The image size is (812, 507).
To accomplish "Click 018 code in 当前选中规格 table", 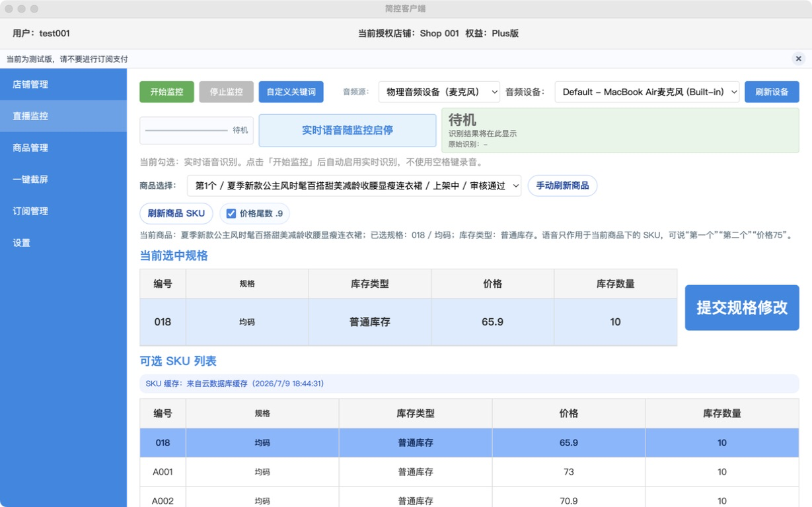I will click(x=163, y=322).
